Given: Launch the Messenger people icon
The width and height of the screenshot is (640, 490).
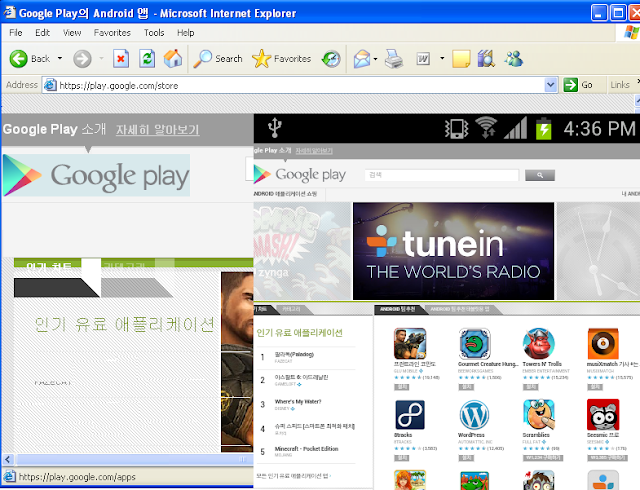Looking at the screenshot, I should pyautogui.click(x=513, y=59).
